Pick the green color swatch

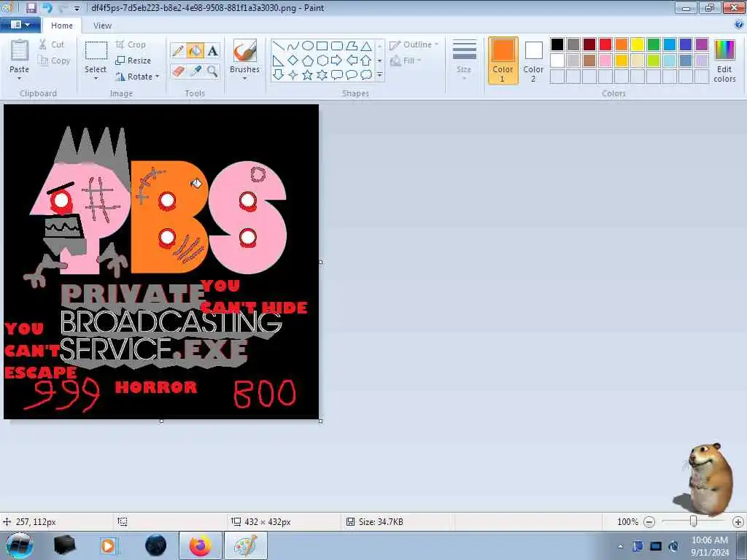[654, 44]
